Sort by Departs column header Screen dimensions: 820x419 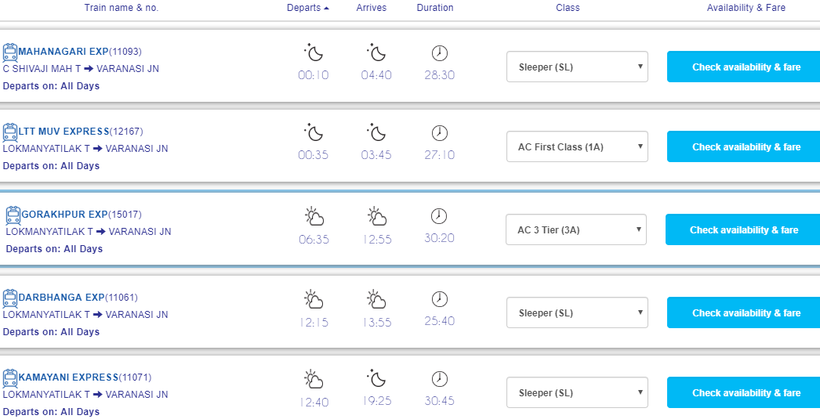click(x=307, y=8)
